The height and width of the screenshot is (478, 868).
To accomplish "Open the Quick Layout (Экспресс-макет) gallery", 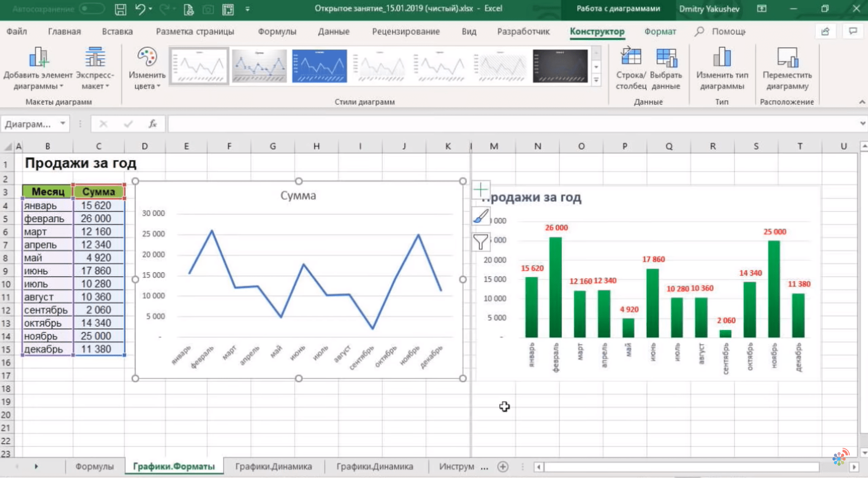I will 95,58.
